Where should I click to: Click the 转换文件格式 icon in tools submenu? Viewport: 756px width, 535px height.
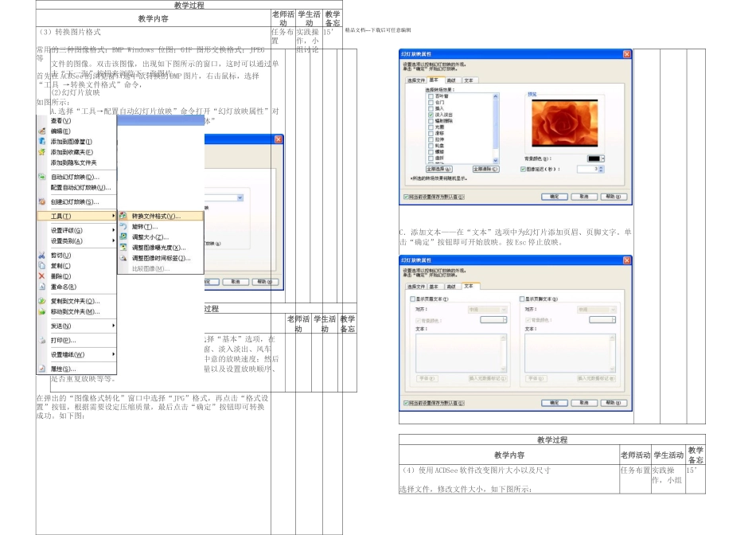pyautogui.click(x=123, y=216)
